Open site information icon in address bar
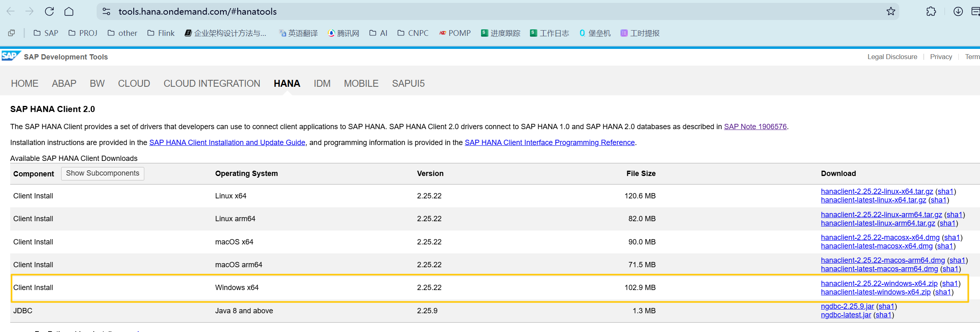This screenshot has height=332, width=980. click(106, 11)
